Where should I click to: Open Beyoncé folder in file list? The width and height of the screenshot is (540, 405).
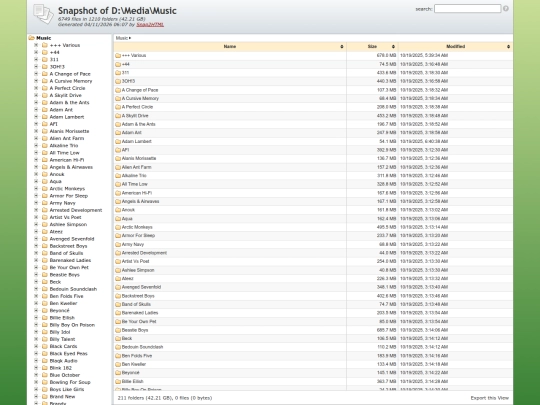[131, 373]
